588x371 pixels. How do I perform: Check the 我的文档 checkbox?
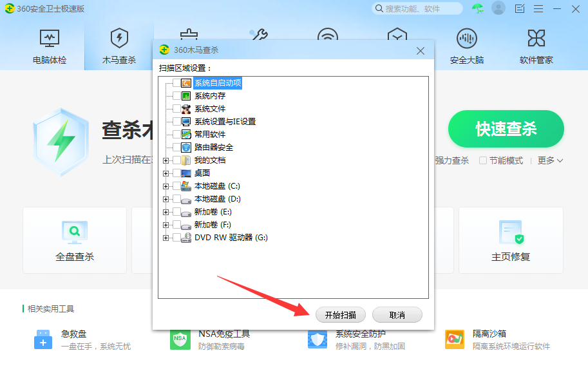pyautogui.click(x=176, y=160)
